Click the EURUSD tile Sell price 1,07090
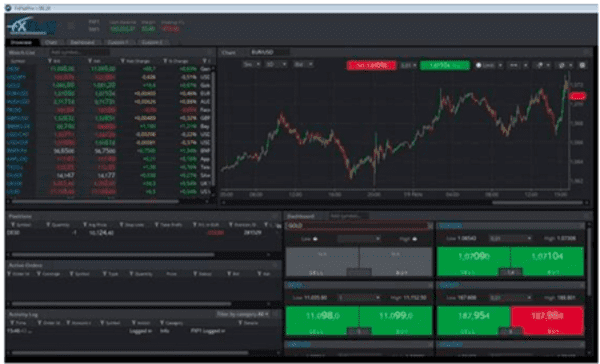 474,261
